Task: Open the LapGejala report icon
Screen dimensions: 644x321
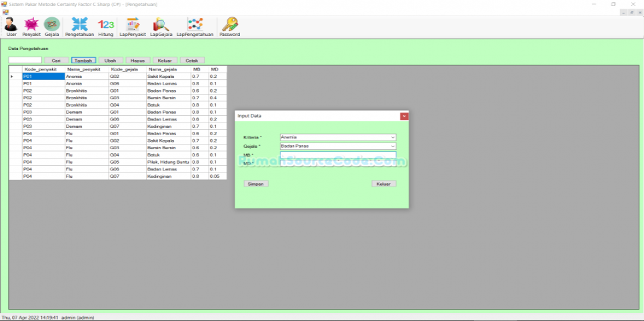Action: pyautogui.click(x=161, y=26)
